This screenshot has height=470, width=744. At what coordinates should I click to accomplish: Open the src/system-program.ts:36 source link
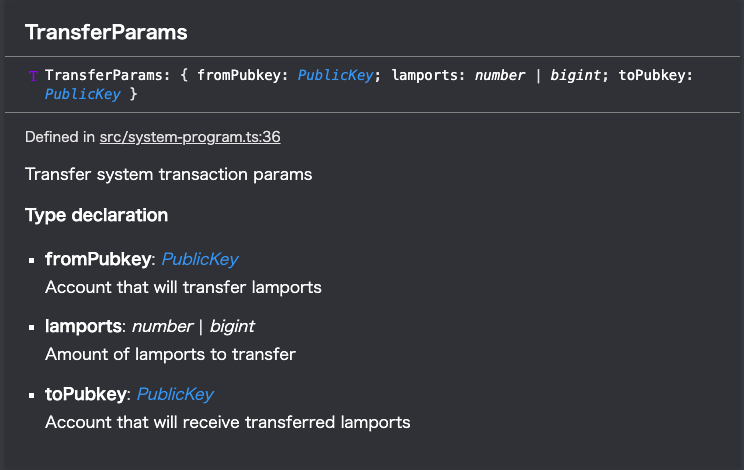point(190,137)
